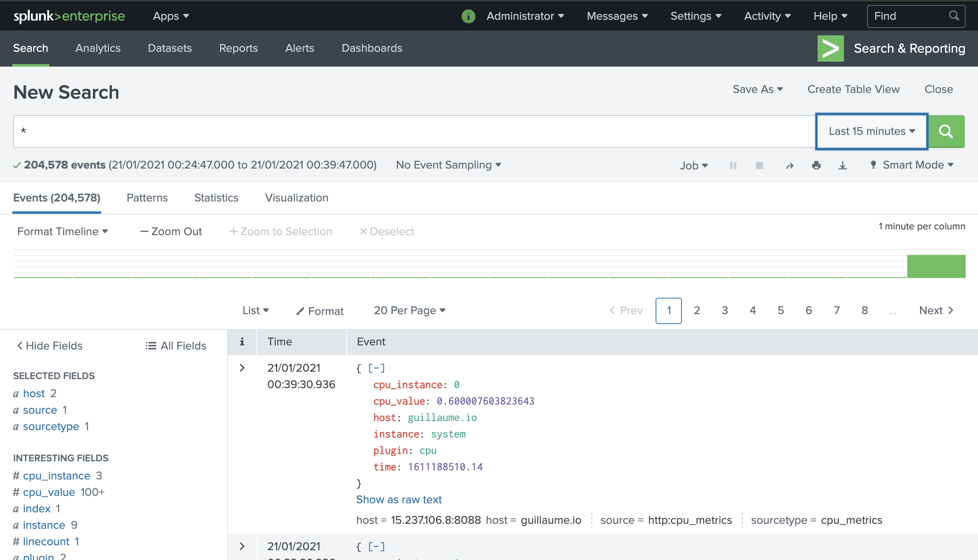This screenshot has width=978, height=560.
Task: Go to the Alerts nav tab
Action: 300,48
